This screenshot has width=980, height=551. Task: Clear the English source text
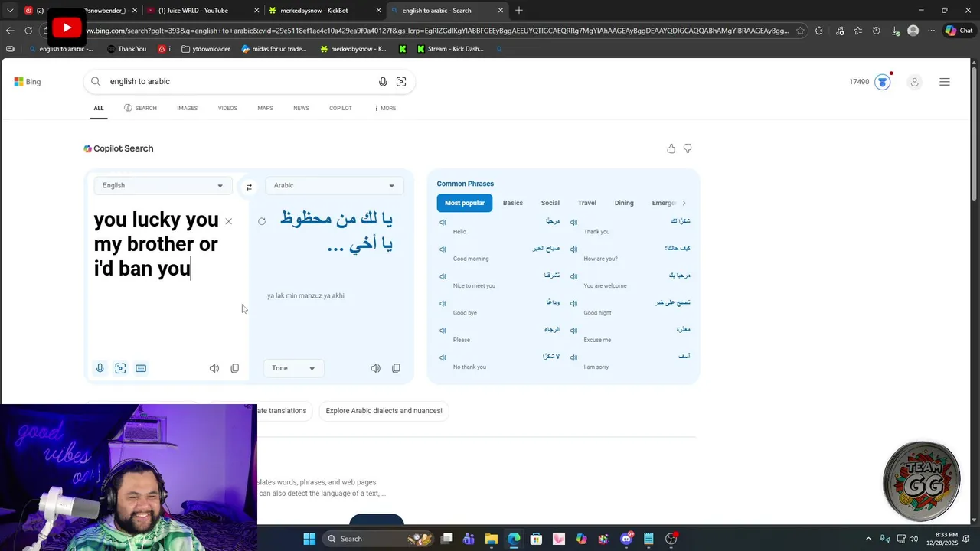click(228, 221)
